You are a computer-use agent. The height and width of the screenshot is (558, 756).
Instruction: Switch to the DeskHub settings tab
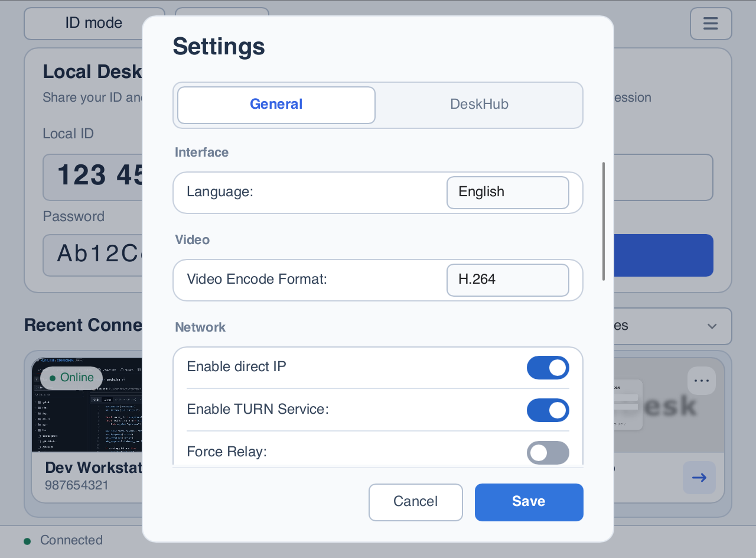pyautogui.click(x=479, y=105)
